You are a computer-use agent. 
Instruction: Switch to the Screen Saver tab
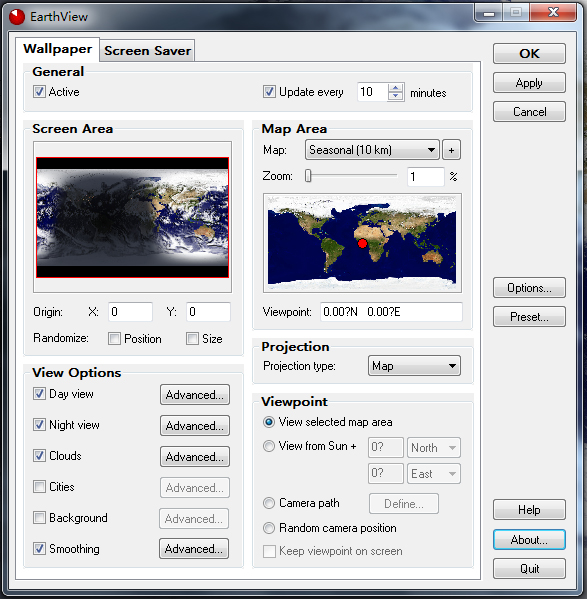click(147, 50)
